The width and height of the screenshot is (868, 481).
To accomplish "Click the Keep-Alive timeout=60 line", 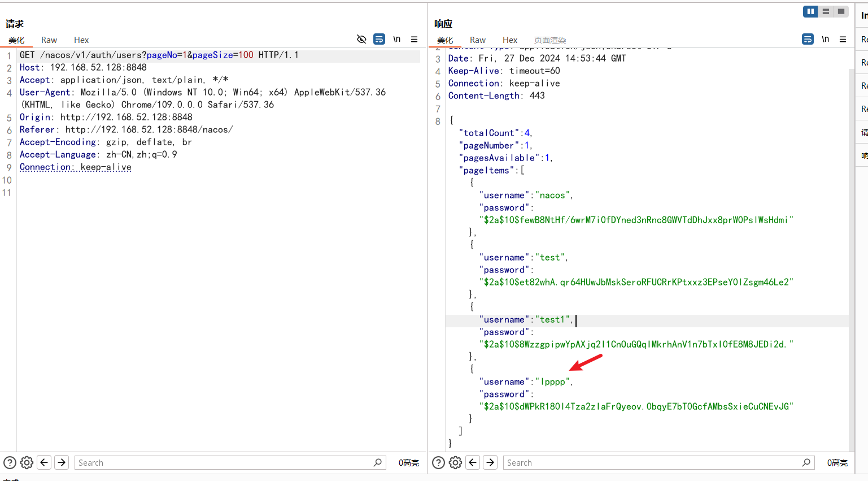I will tap(504, 71).
